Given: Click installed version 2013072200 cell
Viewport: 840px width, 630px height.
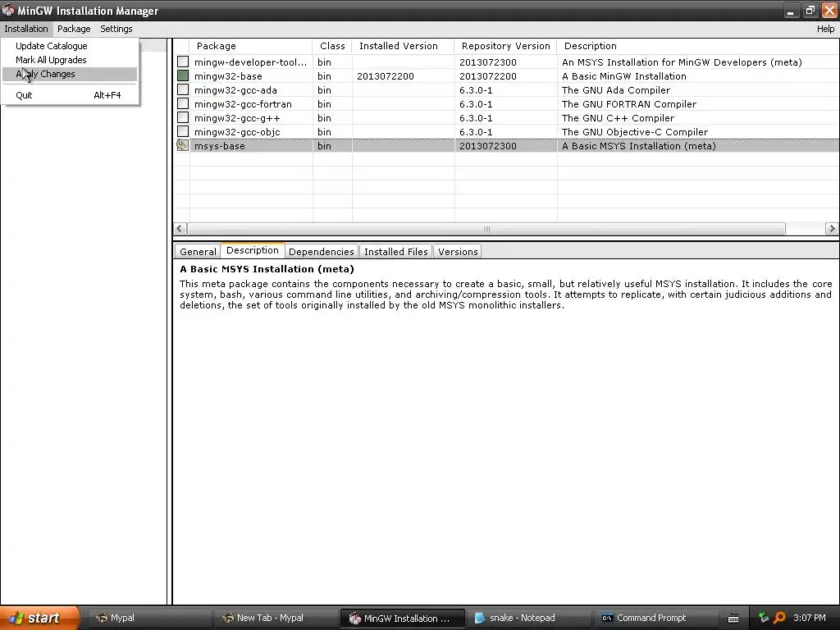Looking at the screenshot, I should point(386,76).
